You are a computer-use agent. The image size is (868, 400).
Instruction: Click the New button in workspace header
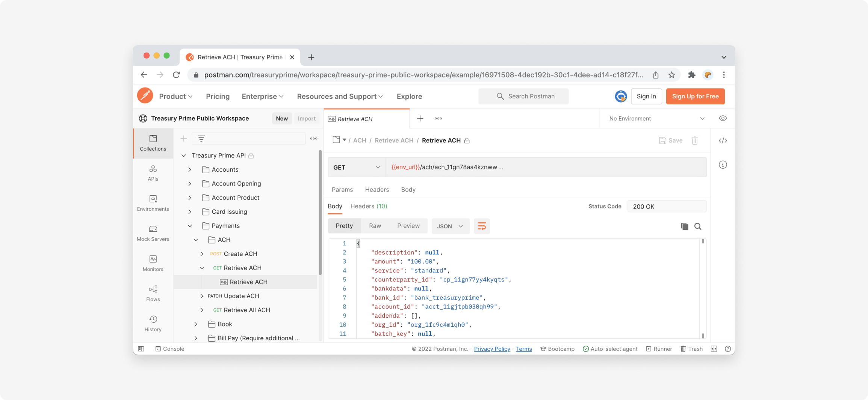point(281,118)
